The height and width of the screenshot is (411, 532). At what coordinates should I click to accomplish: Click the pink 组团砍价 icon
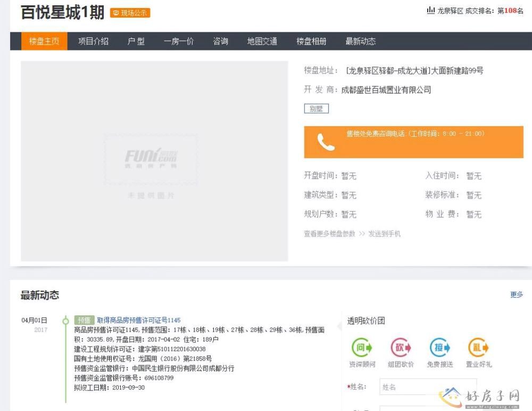[401, 348]
